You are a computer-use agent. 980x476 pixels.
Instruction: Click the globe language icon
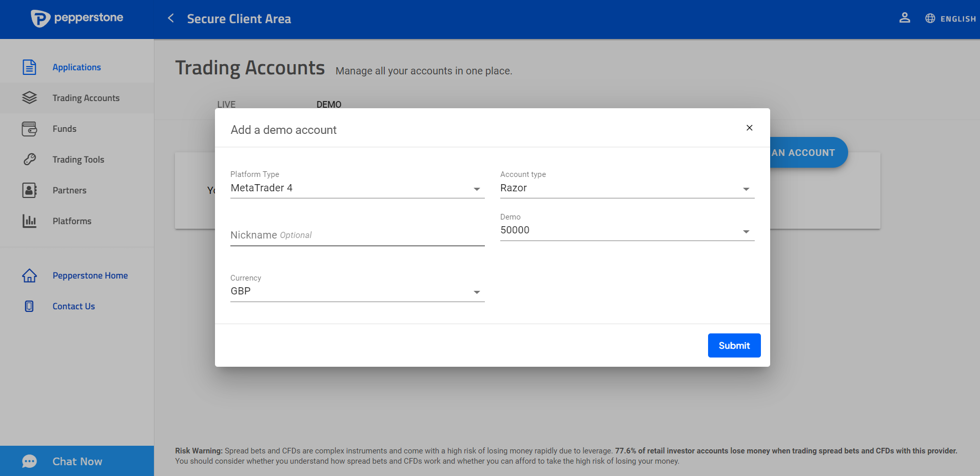point(930,18)
